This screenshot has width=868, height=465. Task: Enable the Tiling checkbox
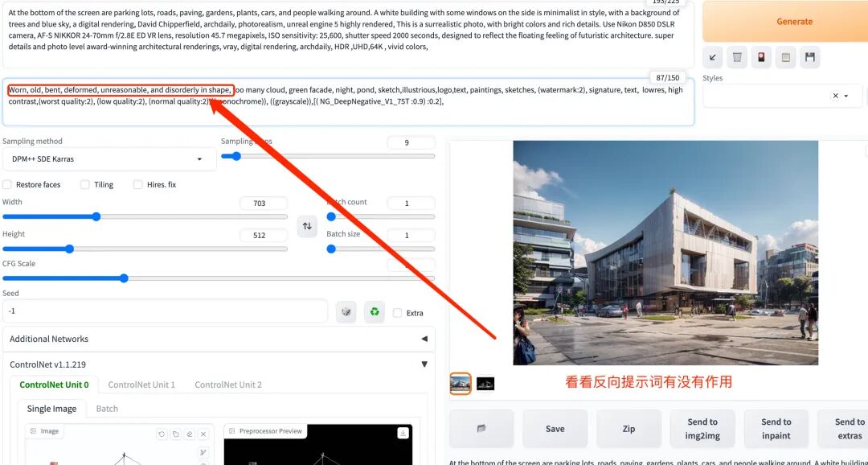click(84, 184)
